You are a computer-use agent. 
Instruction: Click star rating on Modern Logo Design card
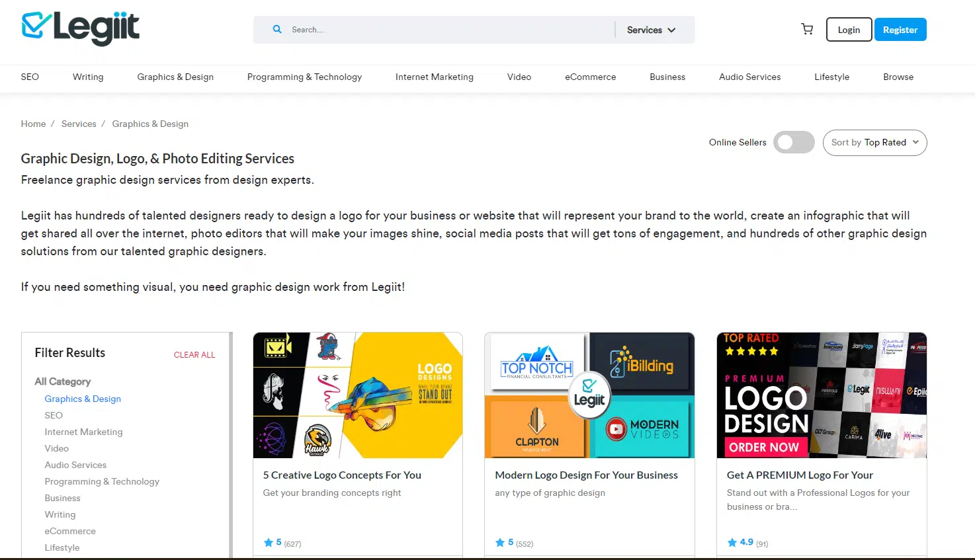pos(505,542)
